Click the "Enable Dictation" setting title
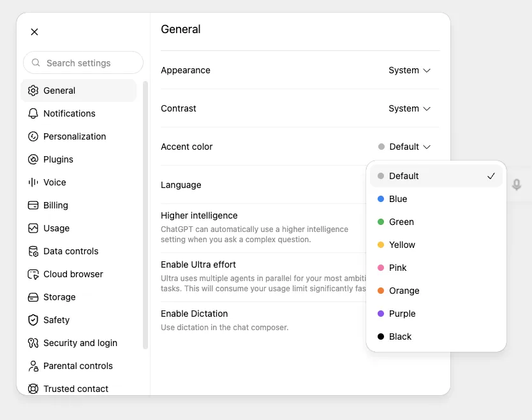 tap(194, 314)
